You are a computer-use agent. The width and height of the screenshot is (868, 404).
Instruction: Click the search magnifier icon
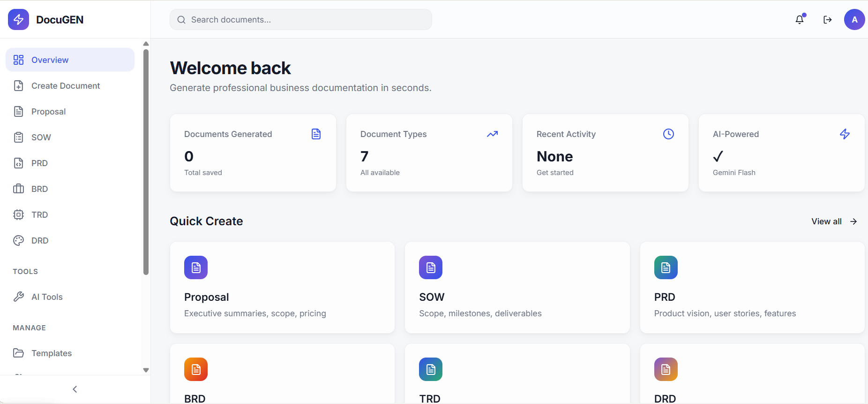coord(181,20)
